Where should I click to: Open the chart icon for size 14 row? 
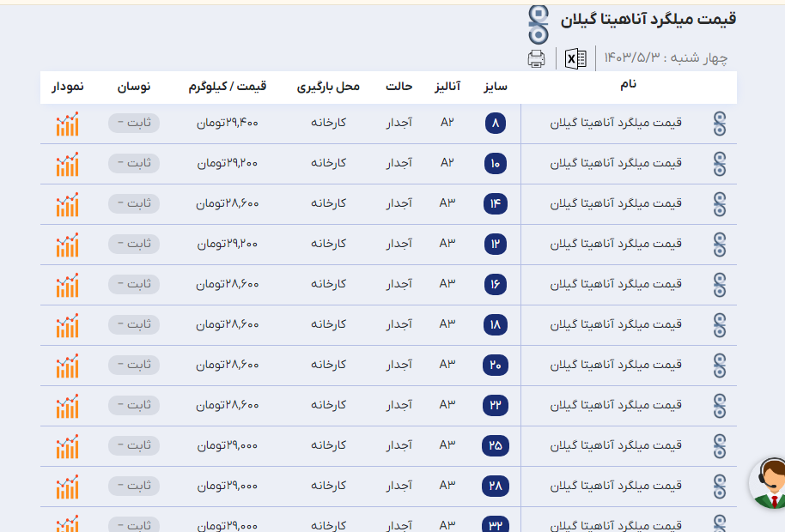pyautogui.click(x=68, y=204)
